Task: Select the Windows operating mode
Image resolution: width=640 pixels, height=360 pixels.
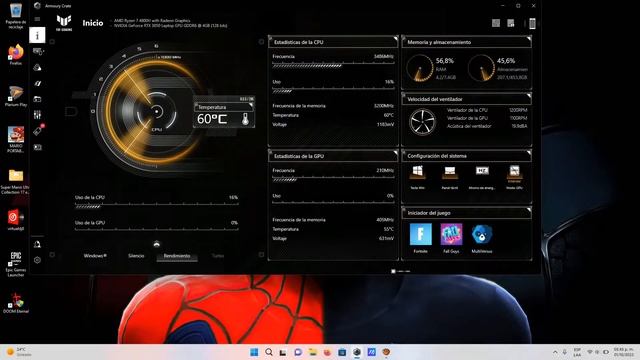Action: 95,256
